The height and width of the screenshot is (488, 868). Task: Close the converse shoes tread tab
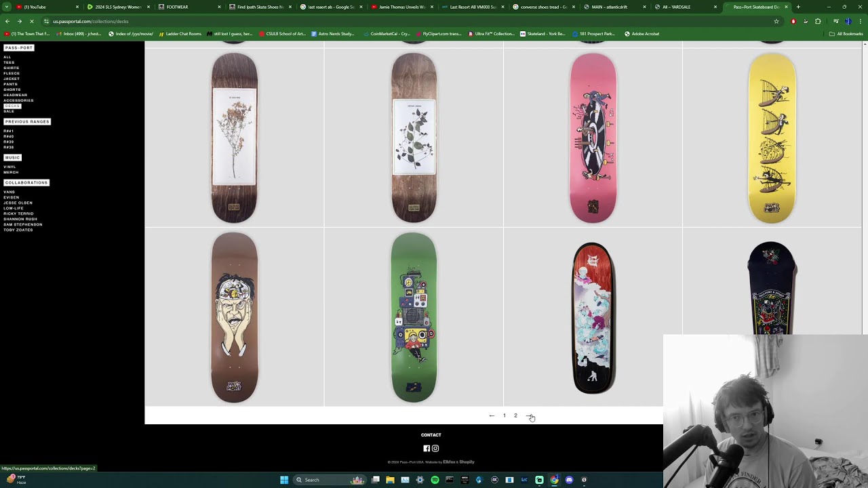574,7
